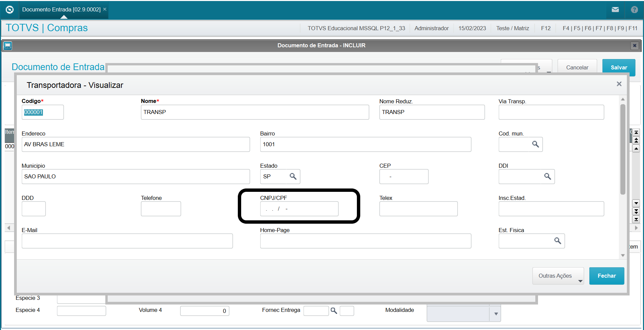Click the Cancelar button
This screenshot has height=330, width=644.
pos(577,67)
